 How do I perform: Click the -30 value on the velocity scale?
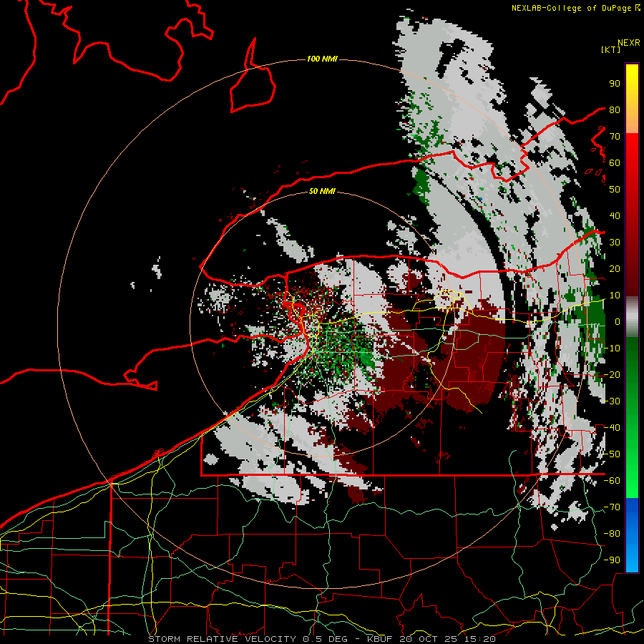[x=612, y=401]
